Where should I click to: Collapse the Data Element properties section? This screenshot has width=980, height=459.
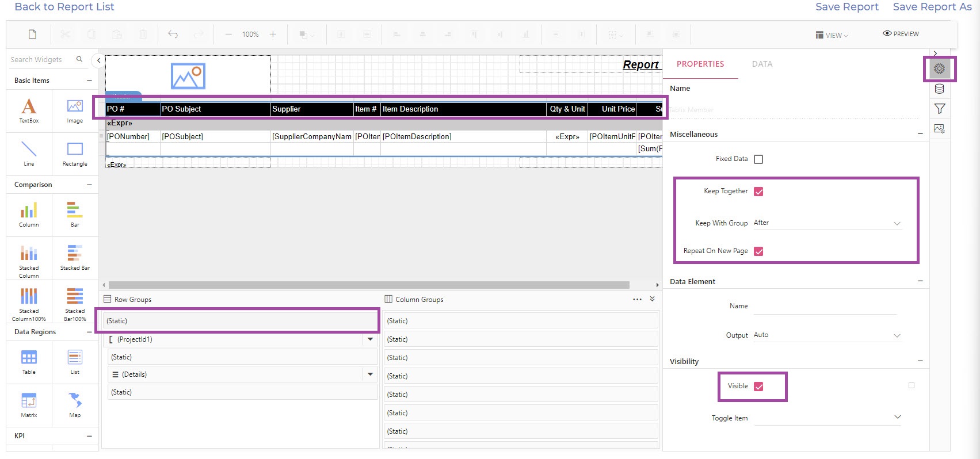point(920,281)
